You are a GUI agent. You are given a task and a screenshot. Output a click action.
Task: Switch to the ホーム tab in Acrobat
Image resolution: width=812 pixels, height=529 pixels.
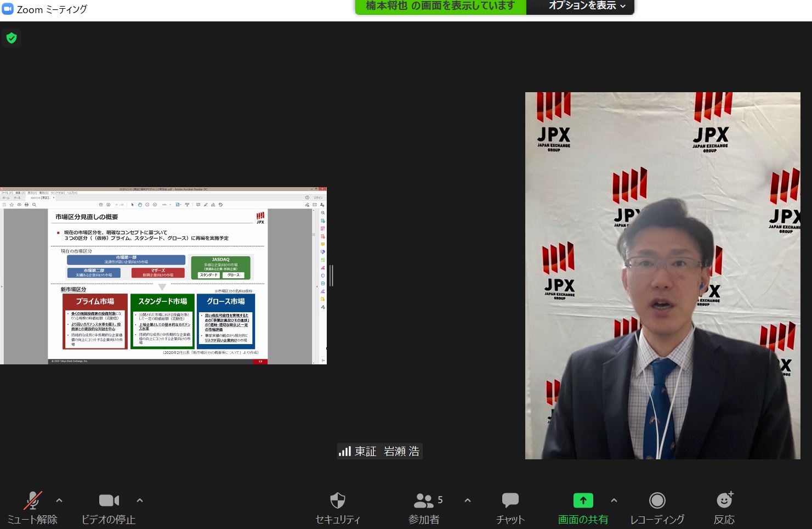6,198
